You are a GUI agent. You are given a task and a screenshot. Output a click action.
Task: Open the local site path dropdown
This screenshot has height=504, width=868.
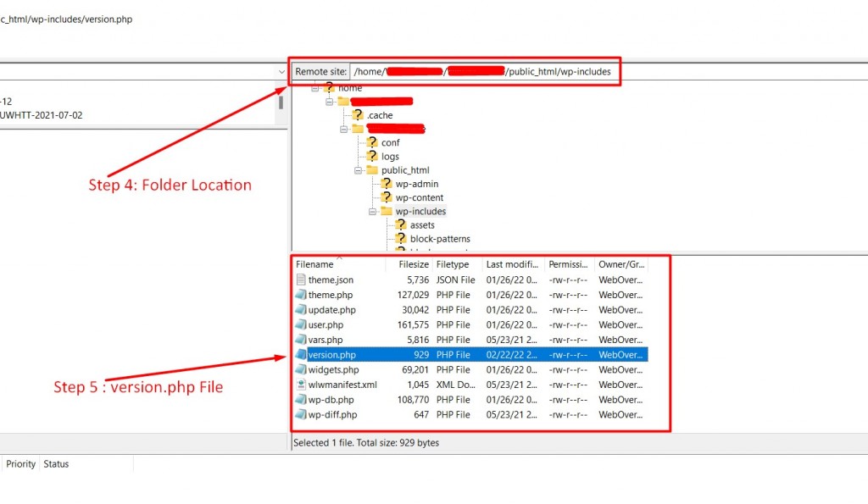tap(281, 72)
